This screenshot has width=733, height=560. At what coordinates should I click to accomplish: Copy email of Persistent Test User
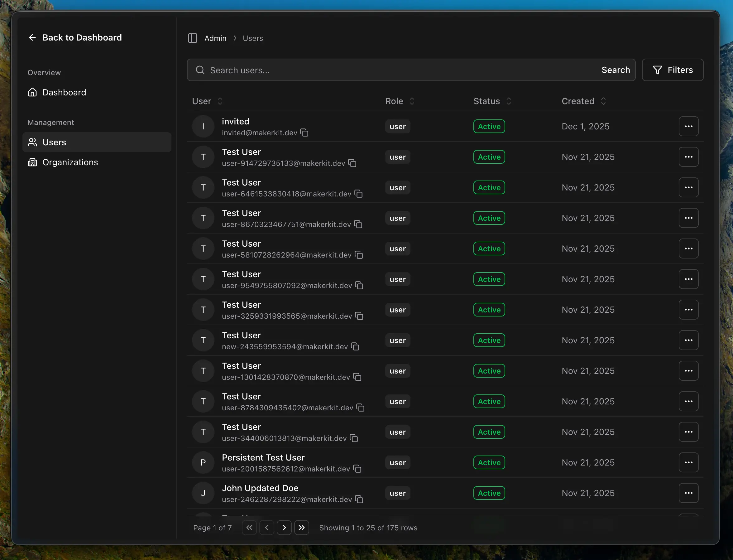pyautogui.click(x=357, y=469)
